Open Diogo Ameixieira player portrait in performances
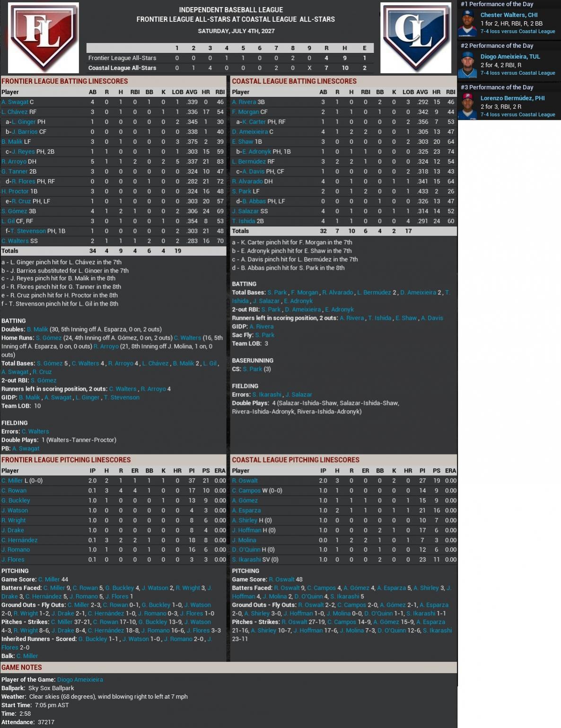The width and height of the screenshot is (561, 728). 467,65
